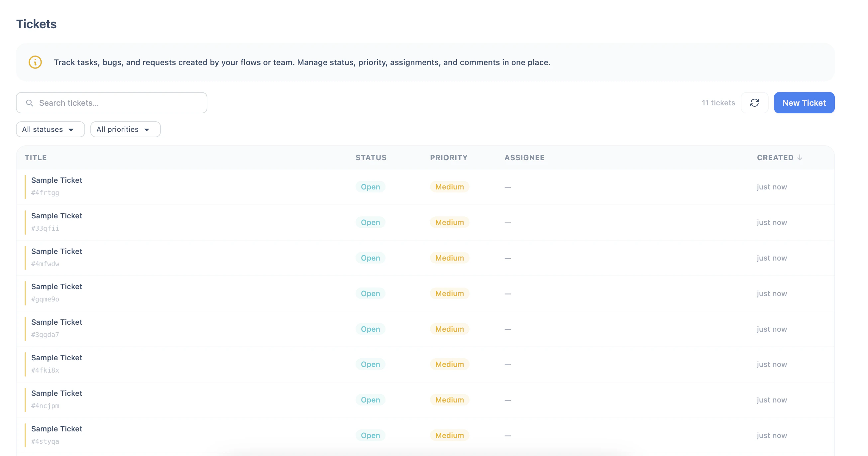Click Open status badge of ticket #4mfwdw
The image size is (868, 456).
(370, 258)
